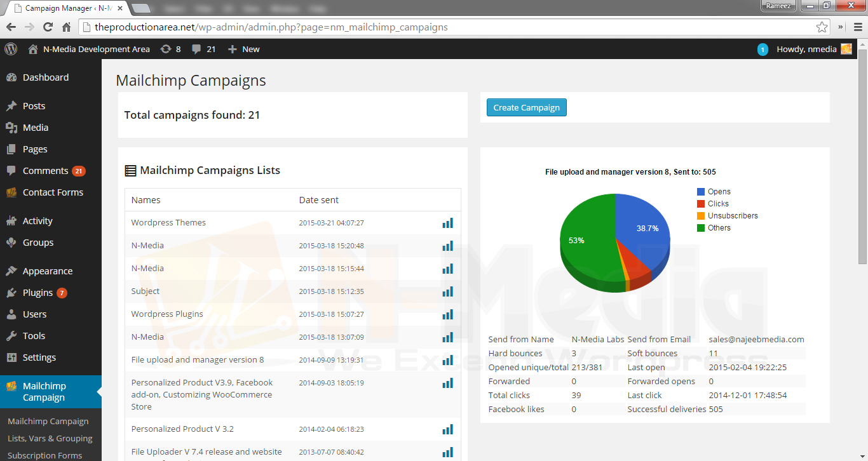Show hidden extensions via the chevron
The height and width of the screenshot is (461, 868).
click(840, 27)
